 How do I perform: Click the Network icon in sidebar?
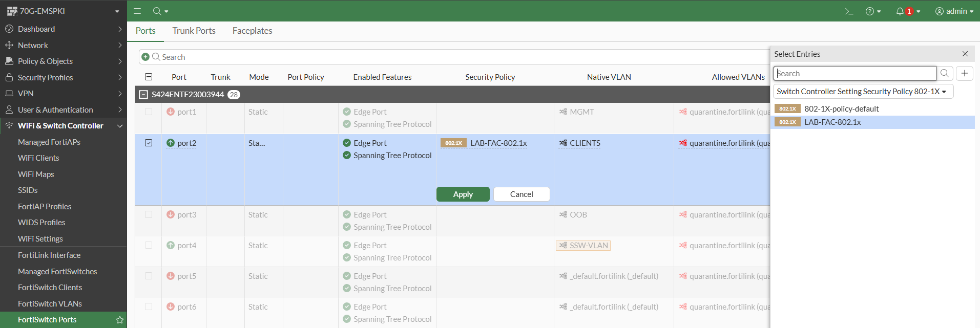[9, 45]
